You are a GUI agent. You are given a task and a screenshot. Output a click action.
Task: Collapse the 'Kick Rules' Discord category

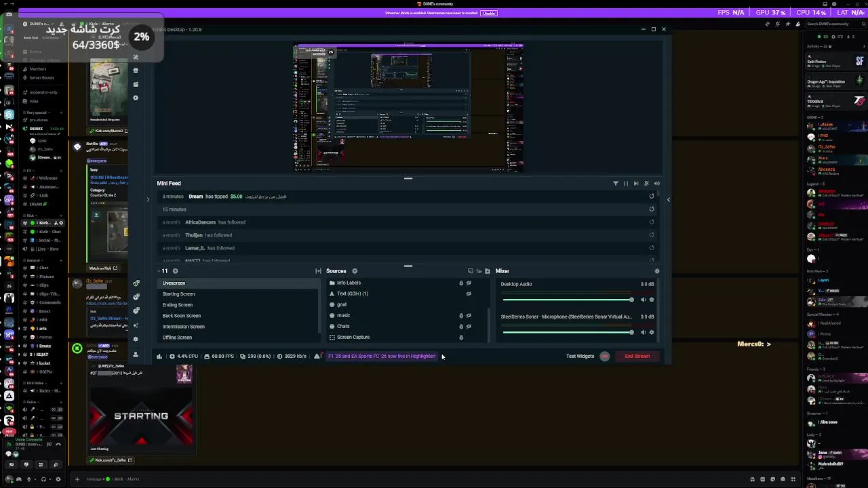[x=34, y=383]
